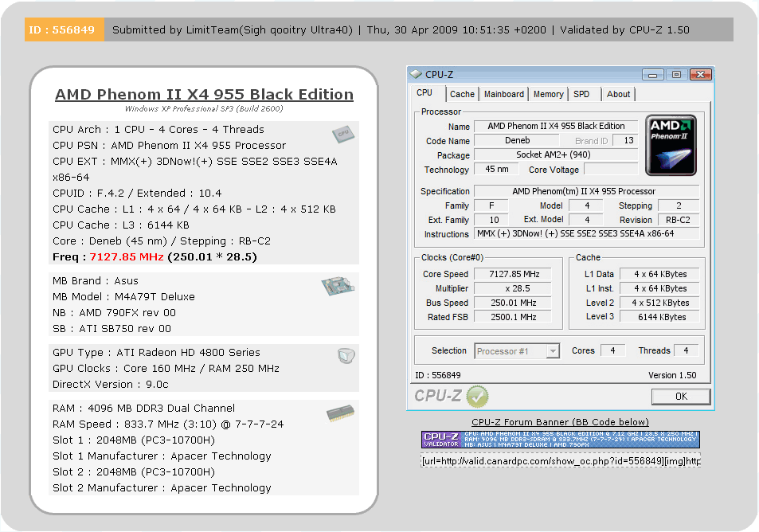
Task: Click the Core Speed value 7127.85 MHz
Action: pyautogui.click(x=513, y=274)
